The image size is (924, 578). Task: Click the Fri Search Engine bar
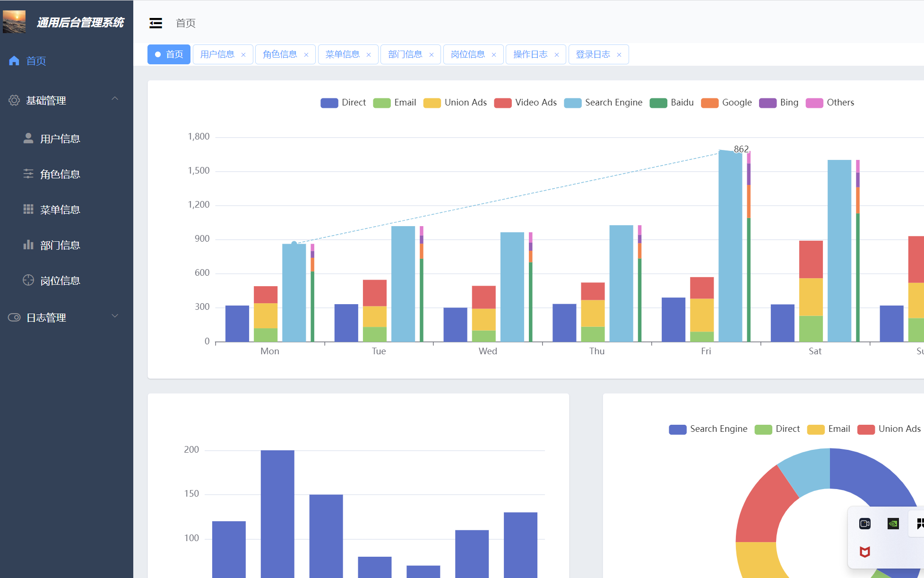730,246
